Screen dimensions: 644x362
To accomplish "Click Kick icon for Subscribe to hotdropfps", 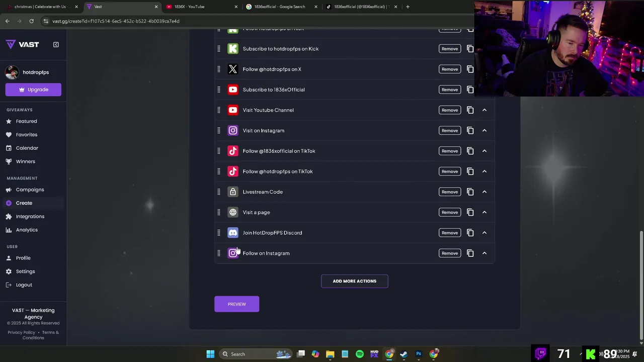I will [x=232, y=49].
